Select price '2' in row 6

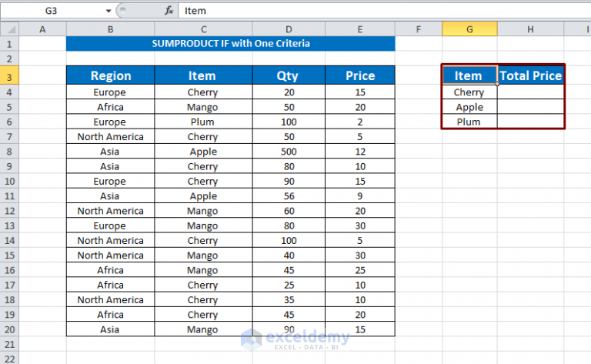(x=360, y=122)
